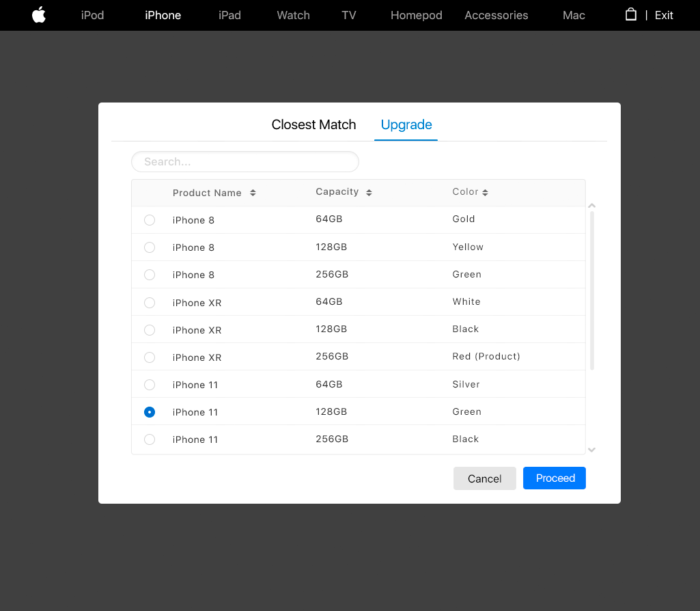Open the Watch menu
Screen dimensions: 700x611
coord(293,15)
